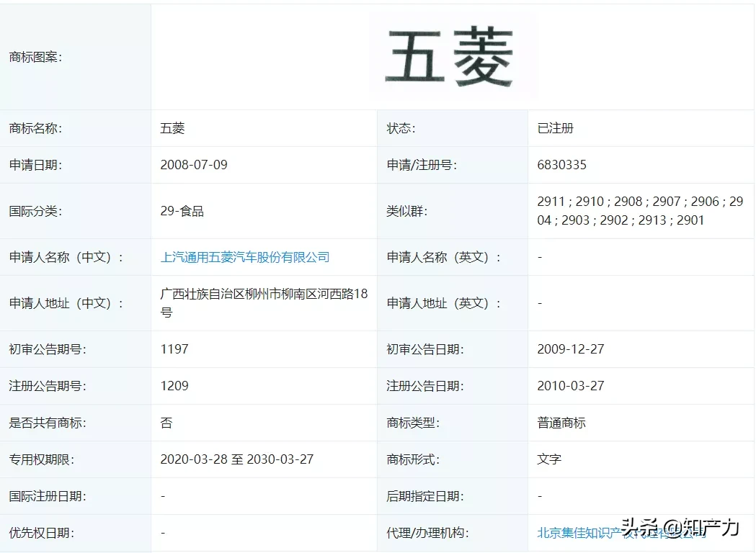Select the 优先权日期 label
The height and width of the screenshot is (553, 756).
[42, 533]
